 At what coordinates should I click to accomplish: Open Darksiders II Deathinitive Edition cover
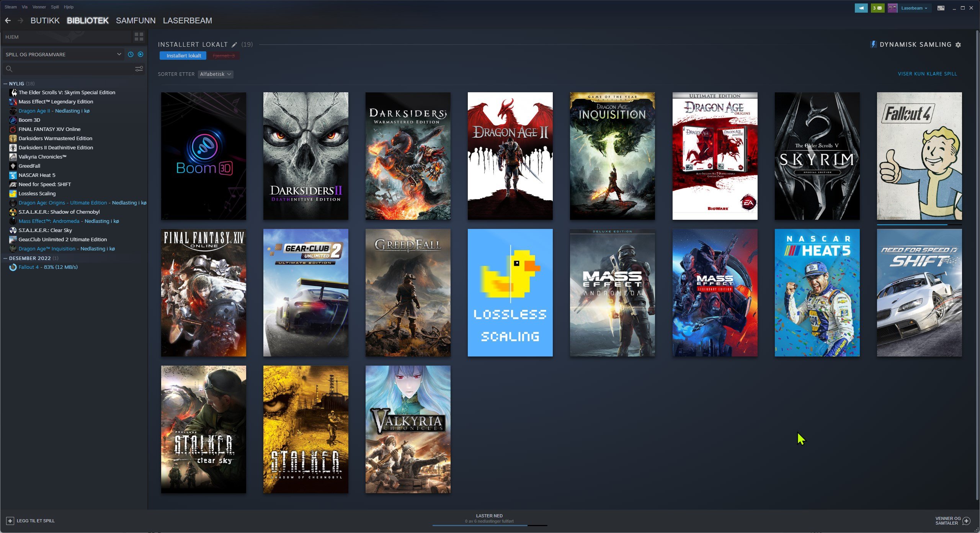click(x=306, y=156)
